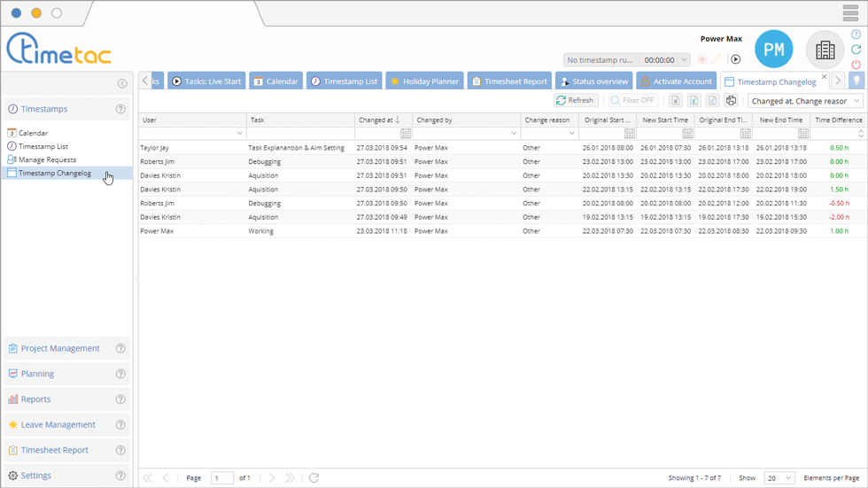This screenshot has width=868, height=488.
Task: Click the red stop timestamp icon
Action: click(x=701, y=59)
